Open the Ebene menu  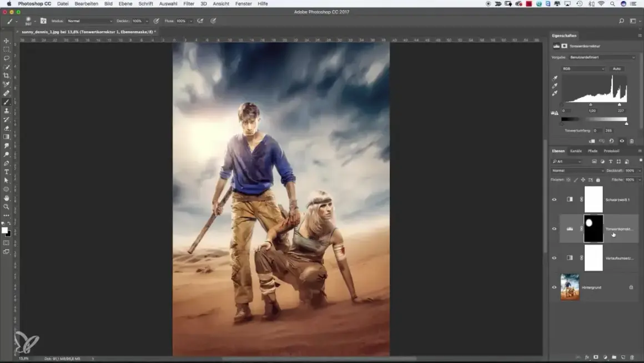[x=125, y=4]
